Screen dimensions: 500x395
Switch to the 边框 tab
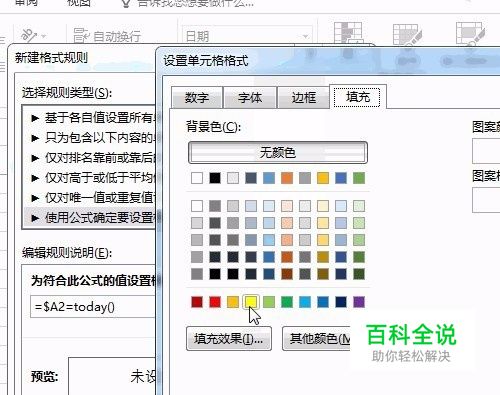pos(303,98)
